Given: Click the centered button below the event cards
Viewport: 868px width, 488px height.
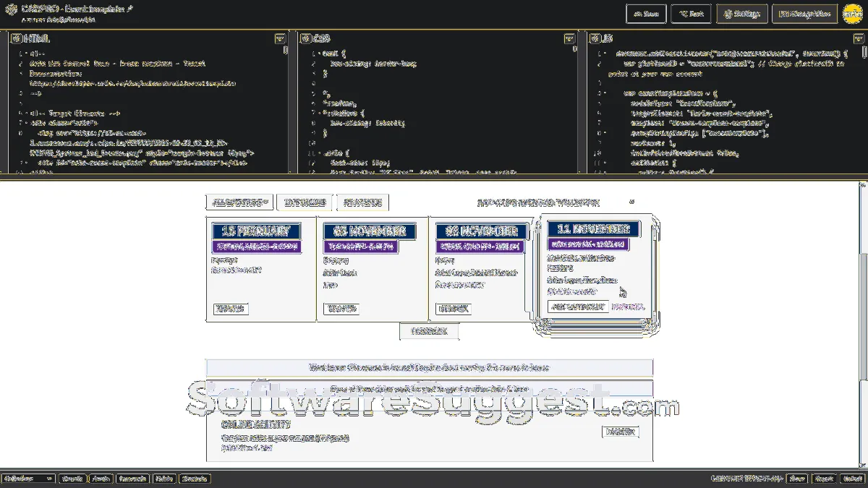Looking at the screenshot, I should pos(429,331).
